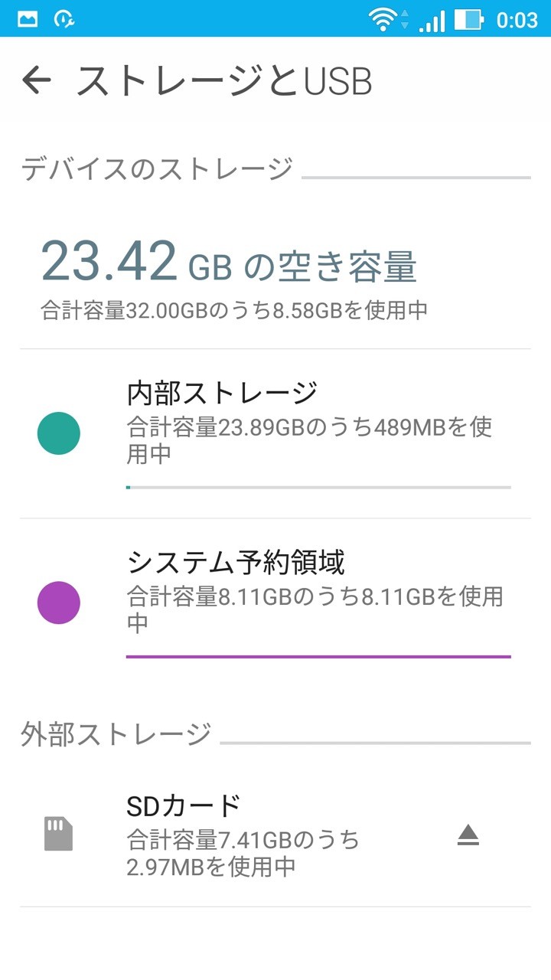Tap the purple system usage bar
The image size is (551, 980).
pyautogui.click(x=318, y=656)
